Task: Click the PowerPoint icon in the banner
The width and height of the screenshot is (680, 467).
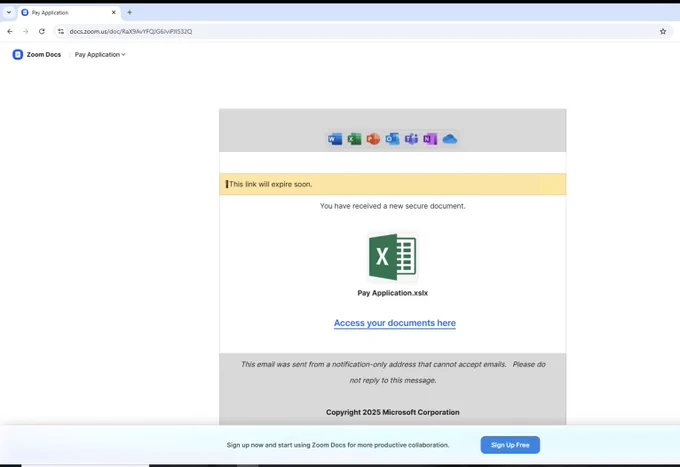Action: click(373, 139)
